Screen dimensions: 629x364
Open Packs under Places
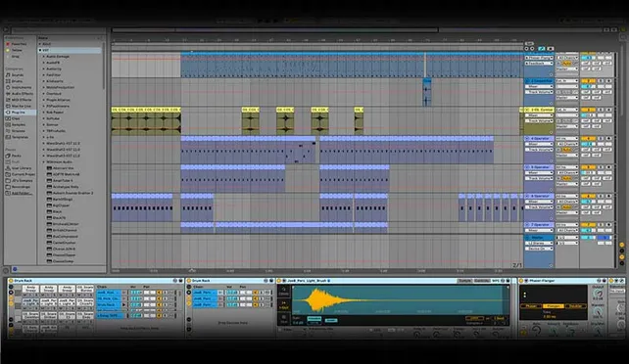pos(16,156)
